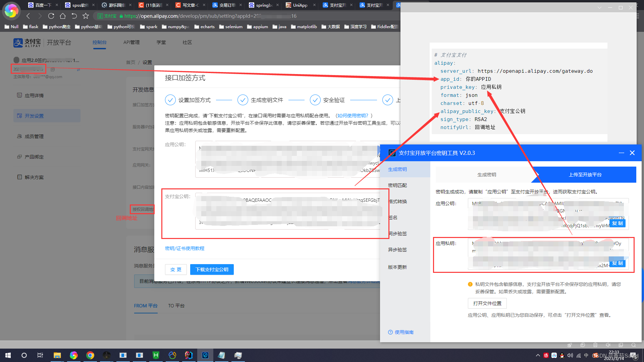Open File Explorer from the taskbar

click(57, 355)
